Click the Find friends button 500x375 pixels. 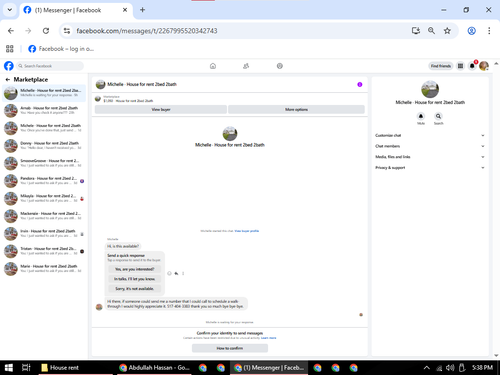(x=441, y=66)
